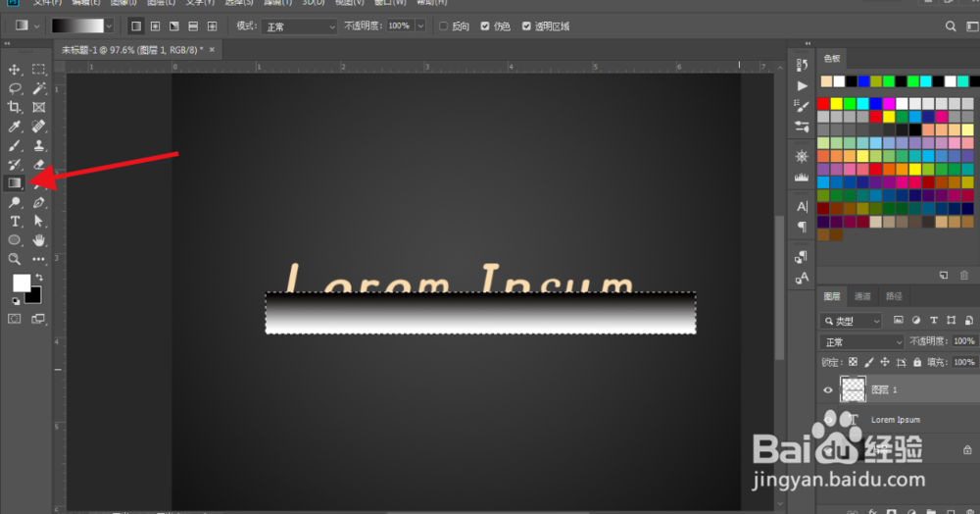Select the Magic Wand tool
Viewport: 980px width, 514px height.
tap(39, 88)
